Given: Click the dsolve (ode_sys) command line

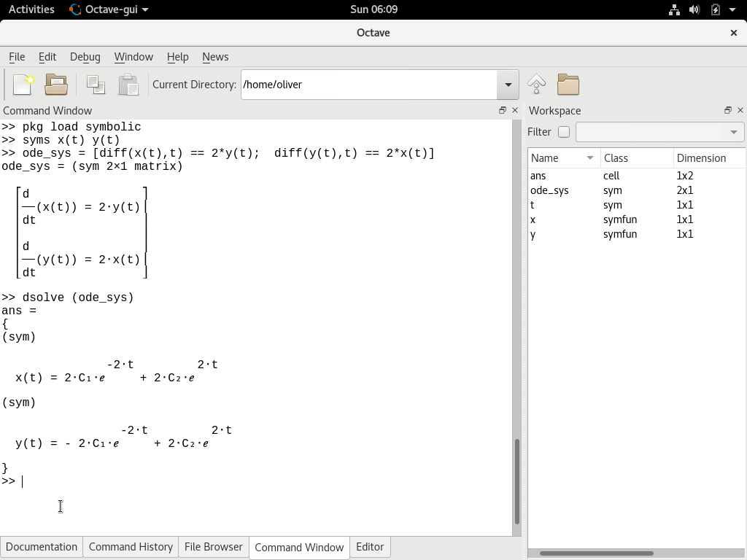Looking at the screenshot, I should pyautogui.click(x=68, y=297).
